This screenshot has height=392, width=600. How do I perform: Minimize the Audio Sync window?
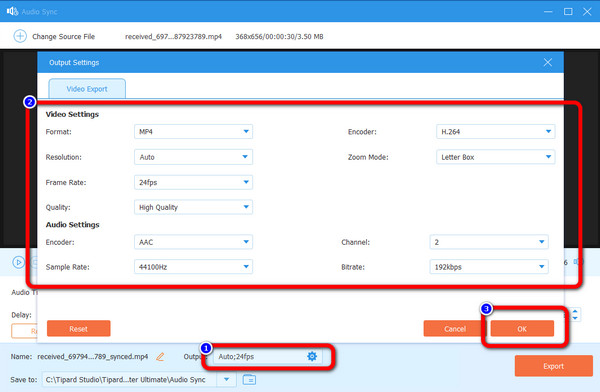point(548,11)
